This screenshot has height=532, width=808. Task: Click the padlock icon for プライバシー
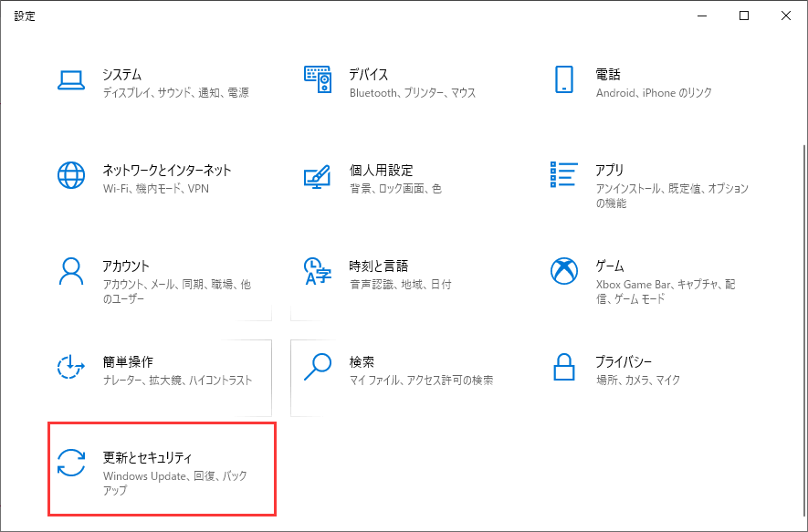click(563, 367)
